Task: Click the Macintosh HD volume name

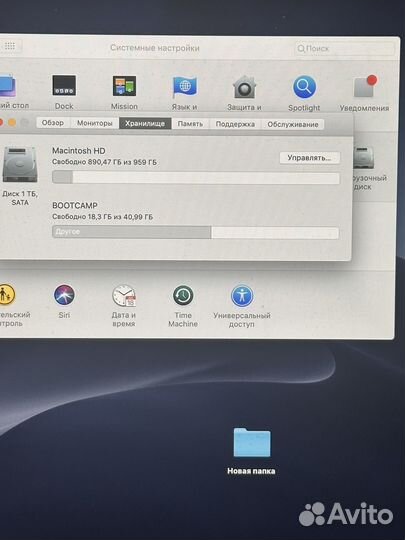Action: (x=79, y=151)
